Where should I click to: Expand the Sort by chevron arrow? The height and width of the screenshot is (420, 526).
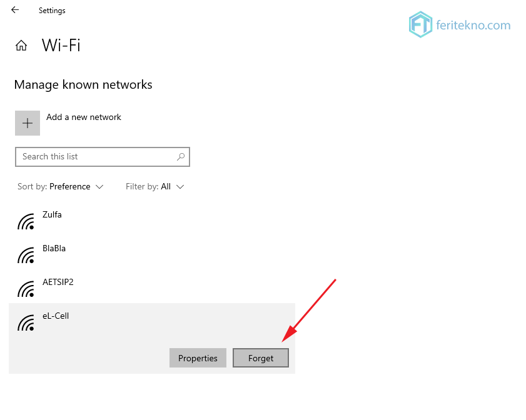pyautogui.click(x=99, y=187)
